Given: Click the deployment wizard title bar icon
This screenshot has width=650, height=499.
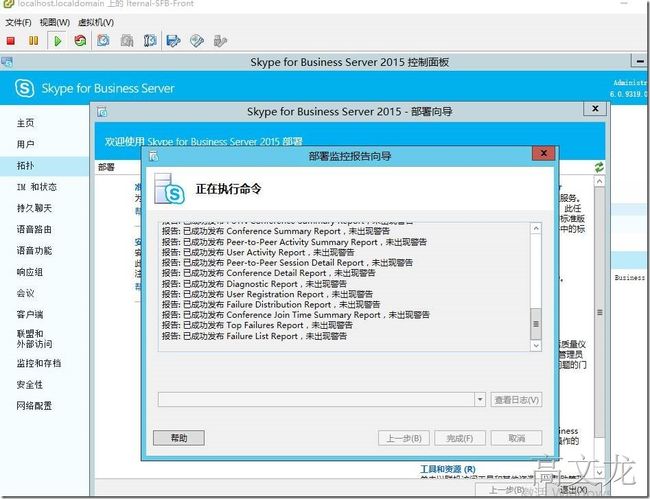Looking at the screenshot, I should click(x=102, y=112).
